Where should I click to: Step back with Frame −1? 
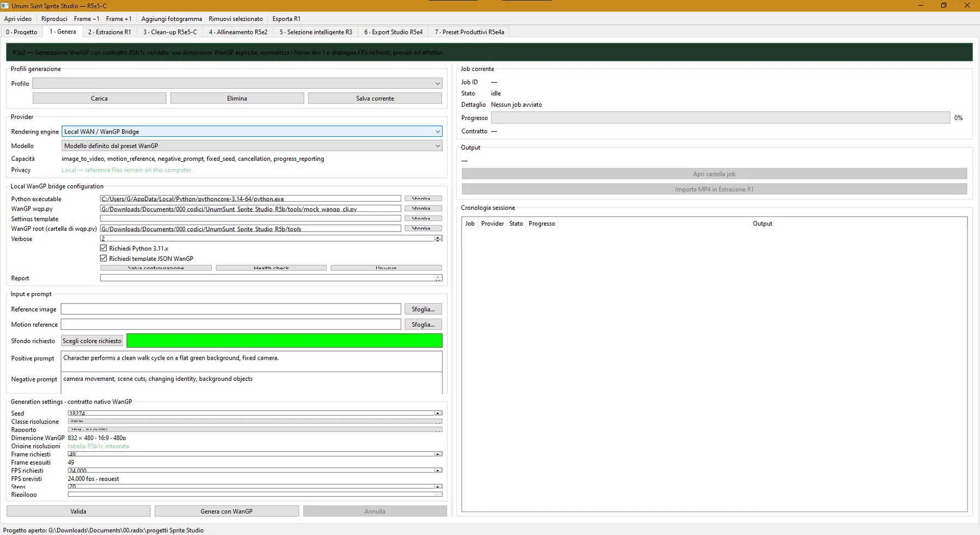(87, 19)
